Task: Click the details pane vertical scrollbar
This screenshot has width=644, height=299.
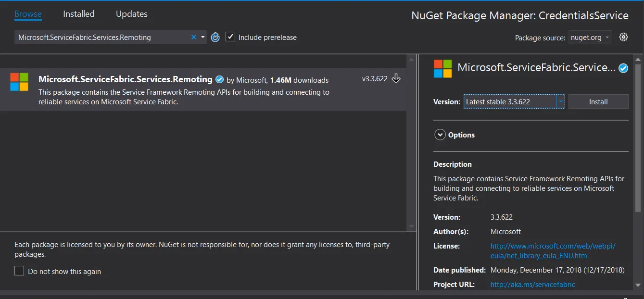Action: 638,139
